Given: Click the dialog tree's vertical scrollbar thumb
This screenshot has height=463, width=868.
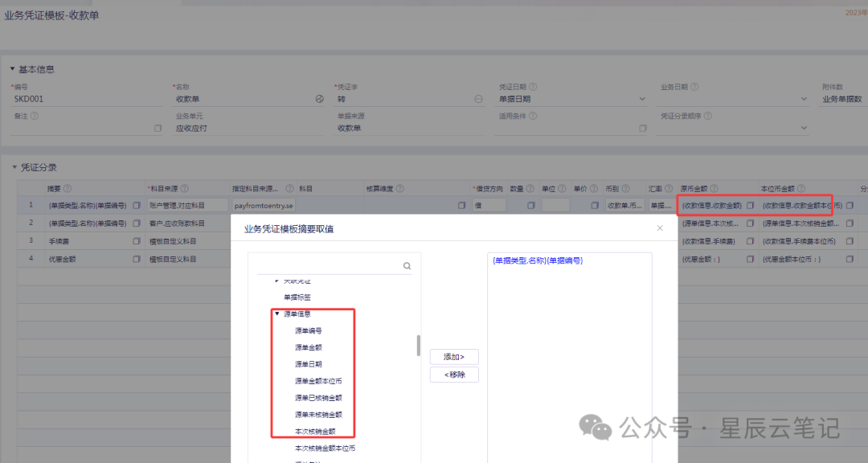Looking at the screenshot, I should (x=419, y=346).
